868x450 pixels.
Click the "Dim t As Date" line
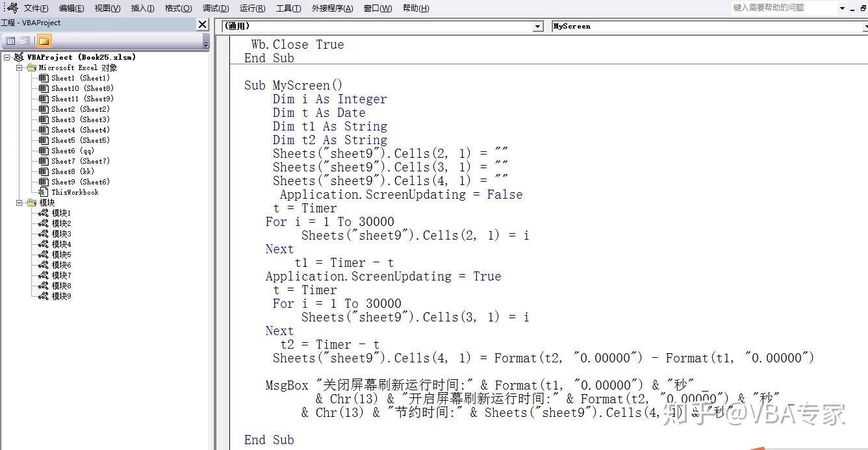(319, 112)
